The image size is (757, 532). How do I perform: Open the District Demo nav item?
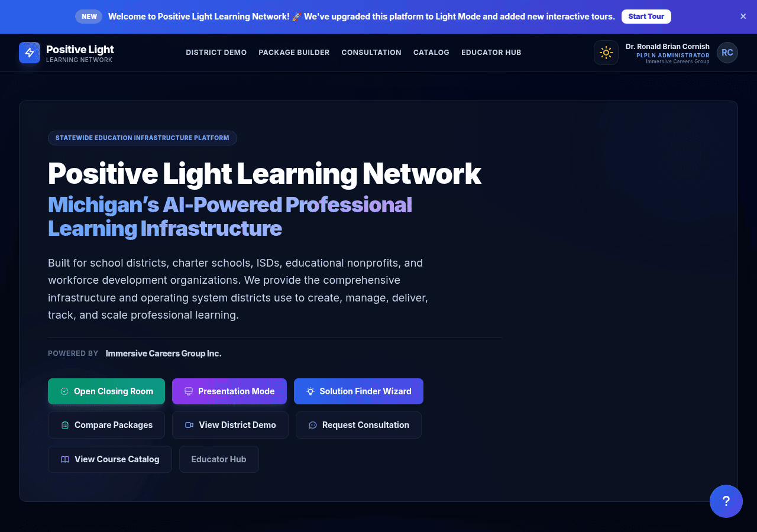(x=216, y=53)
